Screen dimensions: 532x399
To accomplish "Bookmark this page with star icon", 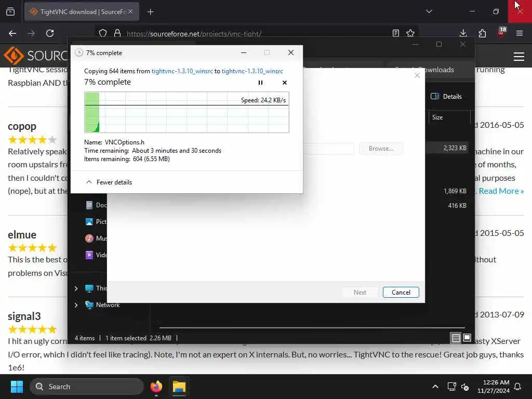I will pos(410,33).
